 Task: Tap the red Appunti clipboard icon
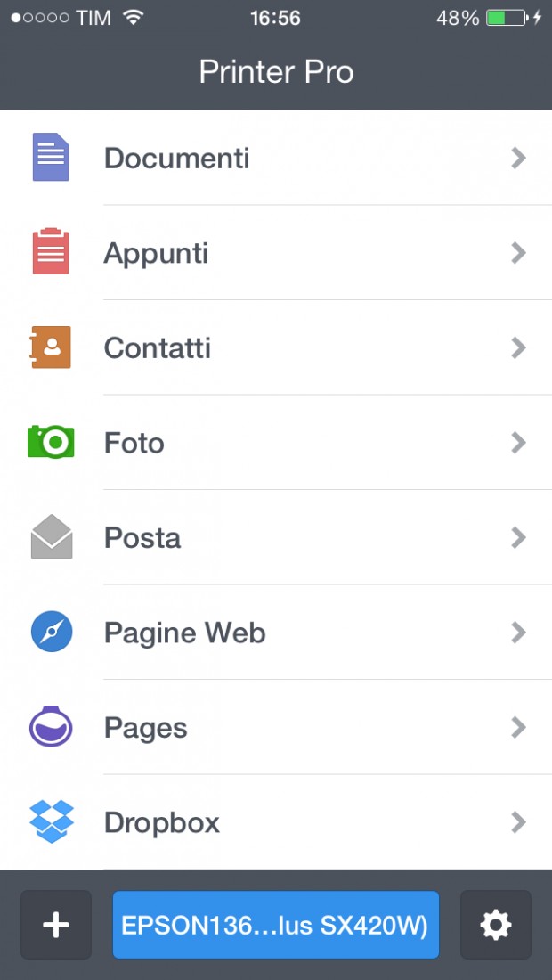(x=51, y=252)
